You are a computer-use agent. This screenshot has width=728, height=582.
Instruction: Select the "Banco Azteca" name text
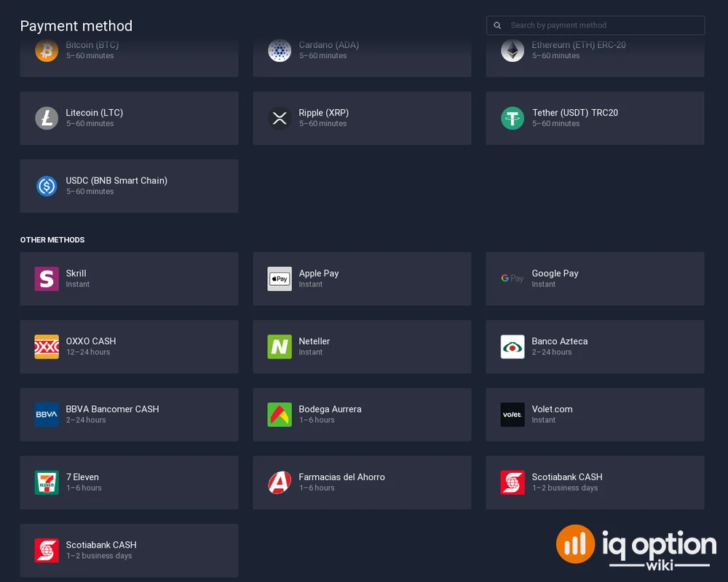(x=560, y=341)
